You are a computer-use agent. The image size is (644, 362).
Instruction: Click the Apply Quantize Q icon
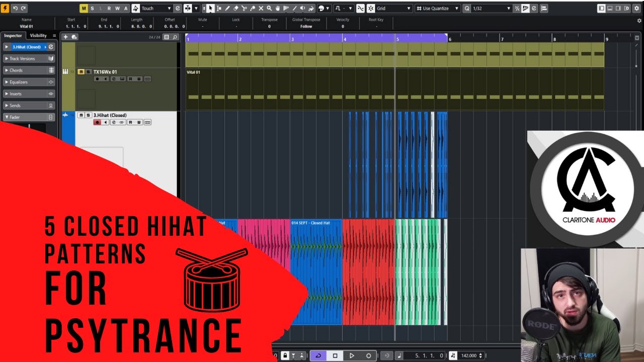coord(467,9)
